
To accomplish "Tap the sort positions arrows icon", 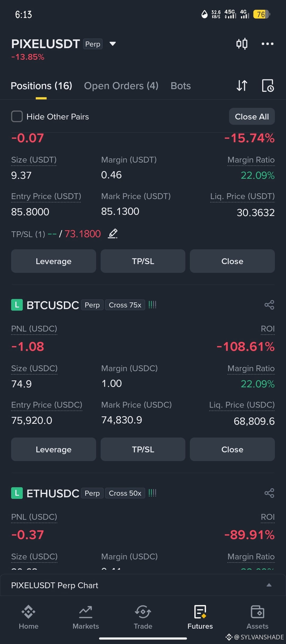I will tap(242, 86).
